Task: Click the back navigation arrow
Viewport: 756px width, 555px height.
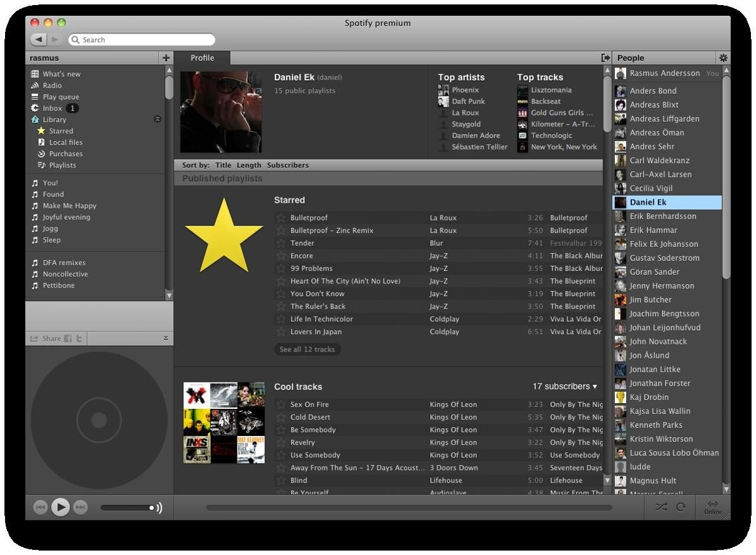Action: (39, 40)
